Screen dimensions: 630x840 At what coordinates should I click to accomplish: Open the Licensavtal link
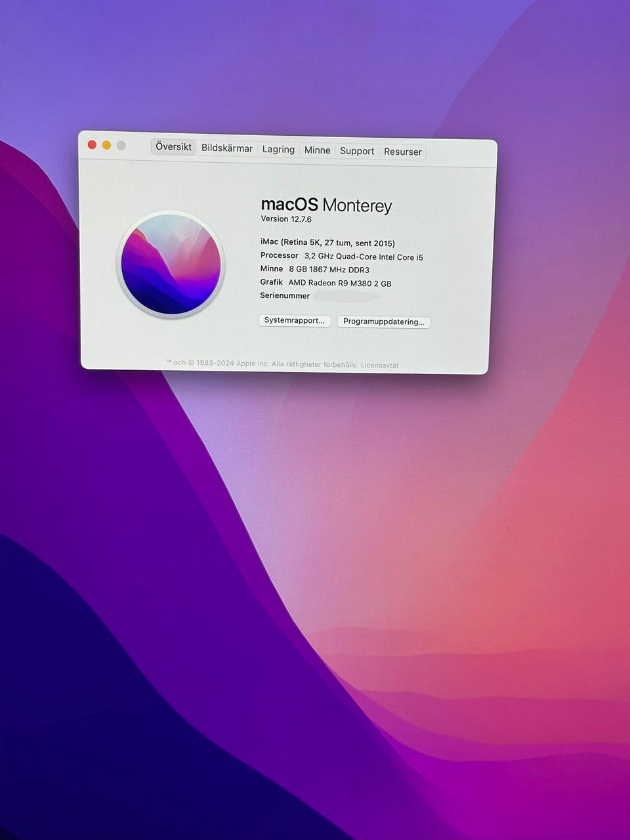379,365
